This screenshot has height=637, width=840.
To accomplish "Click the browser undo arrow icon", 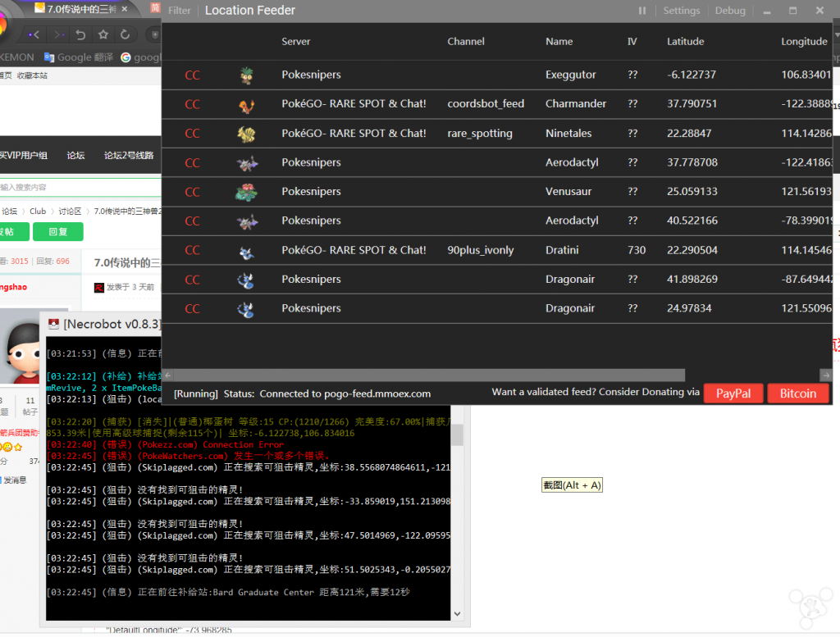I will pyautogui.click(x=80, y=34).
